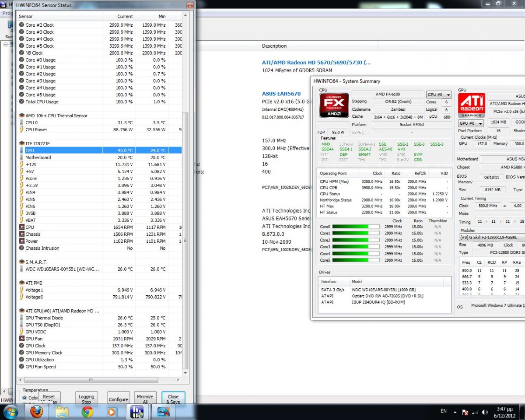
Task: Select the GPU Utilization sensor row
Action: pyautogui.click(x=99, y=360)
